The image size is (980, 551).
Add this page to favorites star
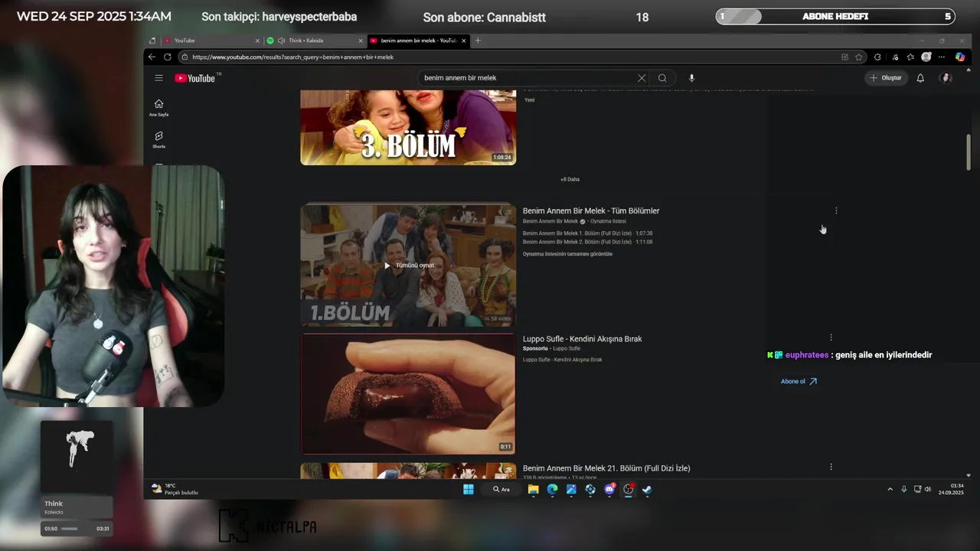coord(859,57)
